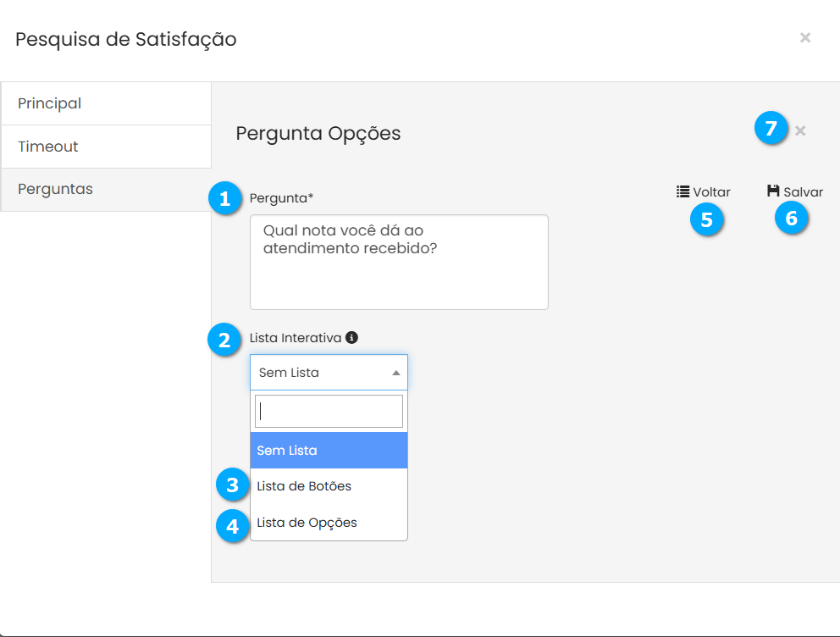Click the dropdown search field
840x637 pixels.
(x=329, y=412)
